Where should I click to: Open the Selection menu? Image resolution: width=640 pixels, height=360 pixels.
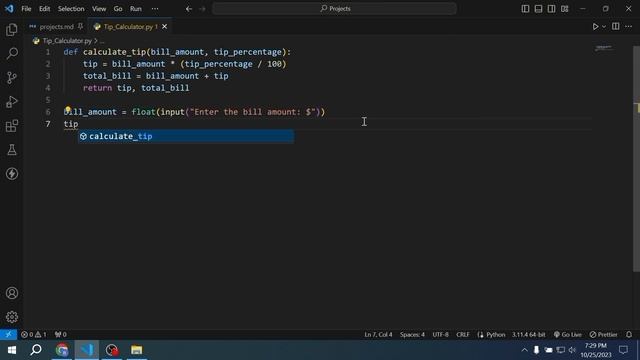(x=71, y=9)
